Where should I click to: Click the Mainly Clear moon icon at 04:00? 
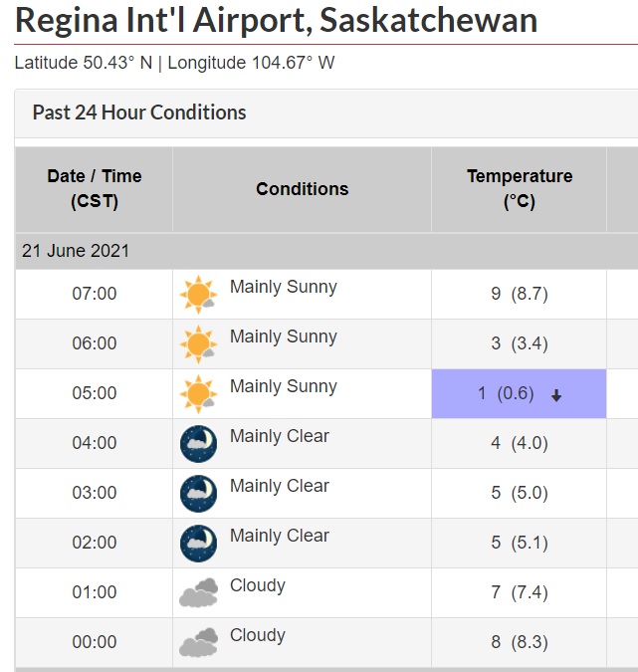198,444
